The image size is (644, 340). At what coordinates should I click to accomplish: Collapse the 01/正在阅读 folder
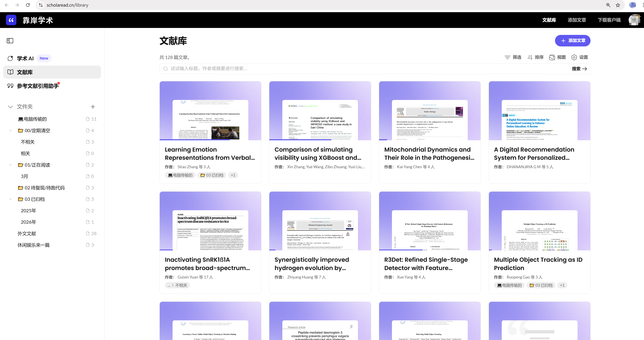pyautogui.click(x=10, y=165)
